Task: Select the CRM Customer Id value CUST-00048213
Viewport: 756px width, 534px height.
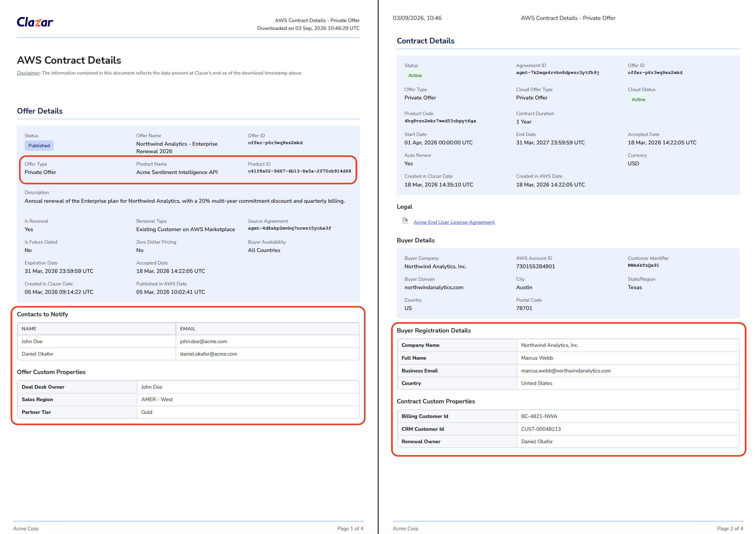Action: (x=541, y=429)
